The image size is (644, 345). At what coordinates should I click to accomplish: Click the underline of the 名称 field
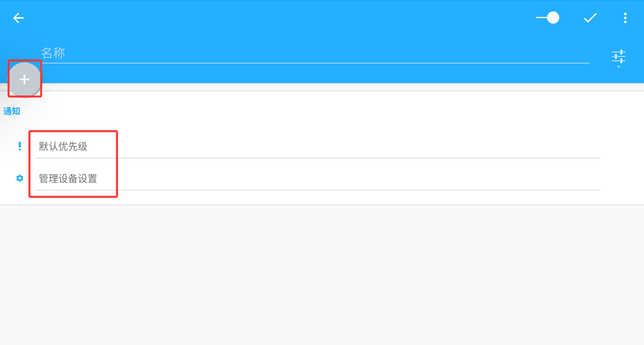click(315, 63)
